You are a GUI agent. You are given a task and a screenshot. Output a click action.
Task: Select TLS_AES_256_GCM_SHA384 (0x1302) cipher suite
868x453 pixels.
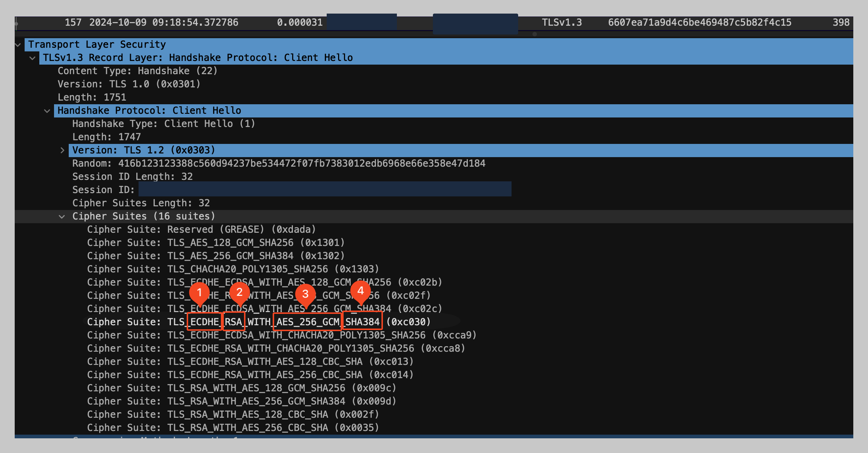216,256
